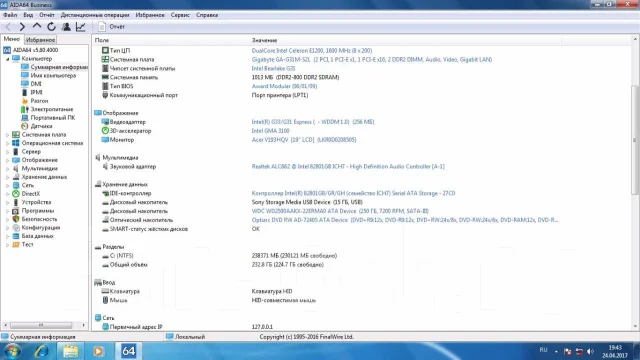Go forward with the right arrow toolbar icon
This screenshot has height=360, width=640.
click(22, 27)
